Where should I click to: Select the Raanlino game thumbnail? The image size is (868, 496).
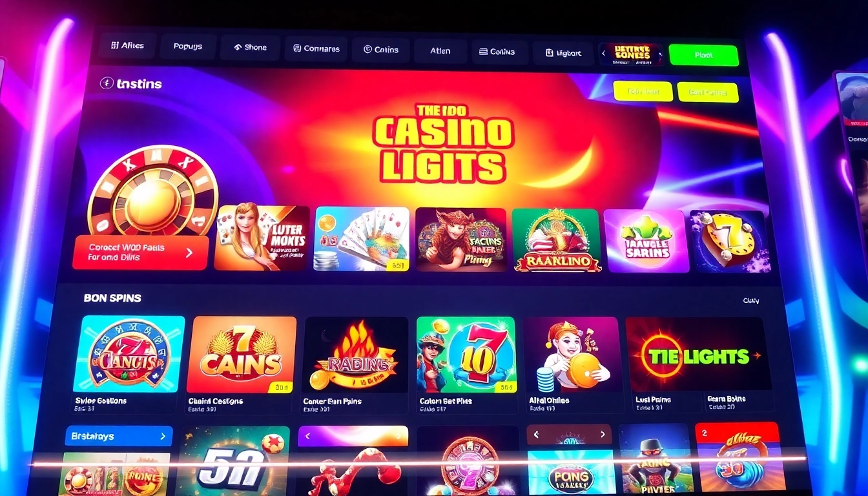(x=556, y=240)
